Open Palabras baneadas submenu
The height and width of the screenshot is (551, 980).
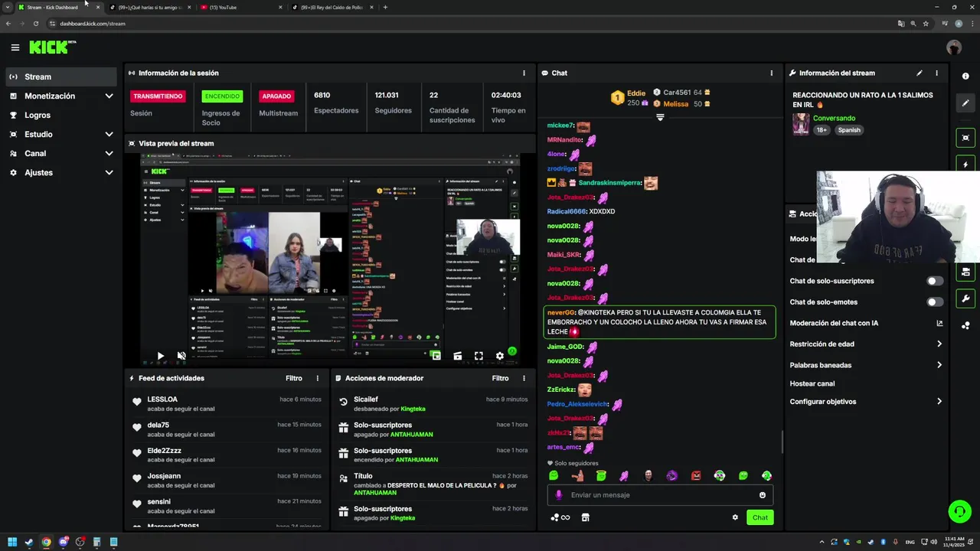tap(866, 365)
